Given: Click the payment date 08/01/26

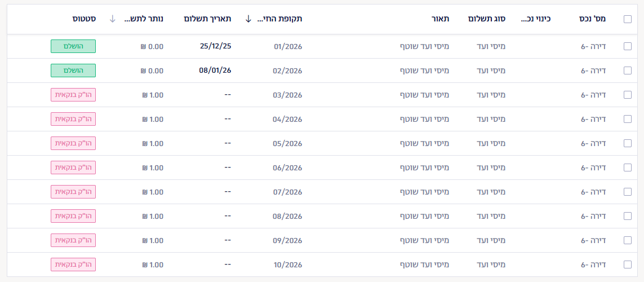Looking at the screenshot, I should pos(215,70).
